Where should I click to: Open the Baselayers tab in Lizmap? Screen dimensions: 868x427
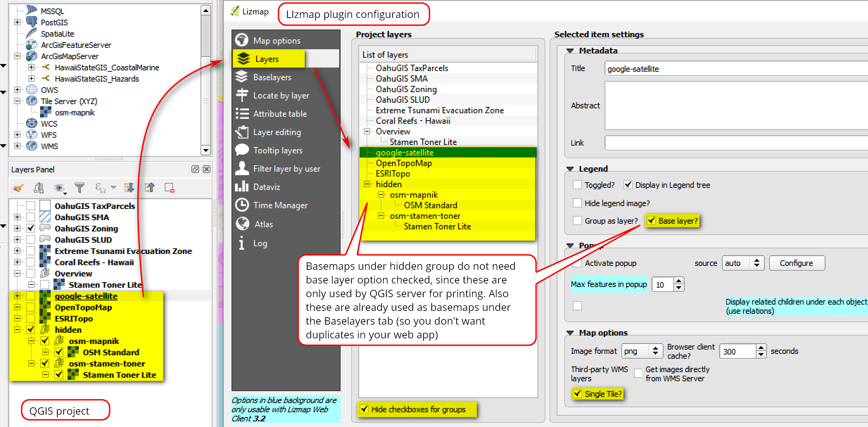tap(272, 77)
